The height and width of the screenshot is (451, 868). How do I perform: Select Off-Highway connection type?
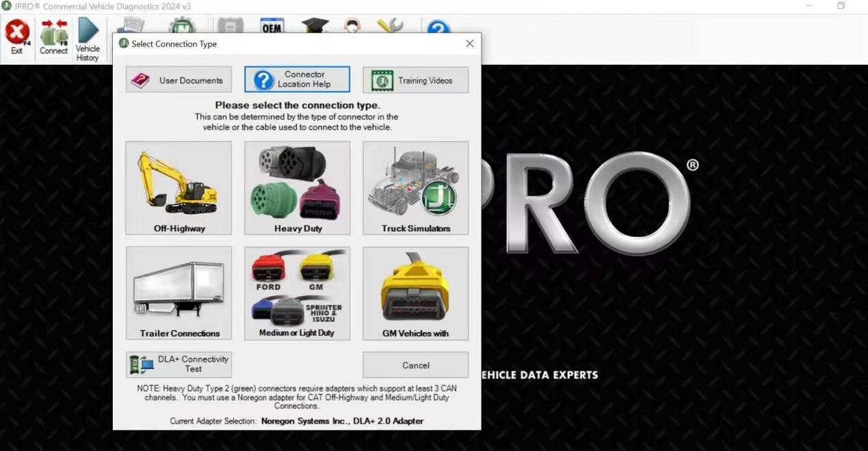[179, 188]
